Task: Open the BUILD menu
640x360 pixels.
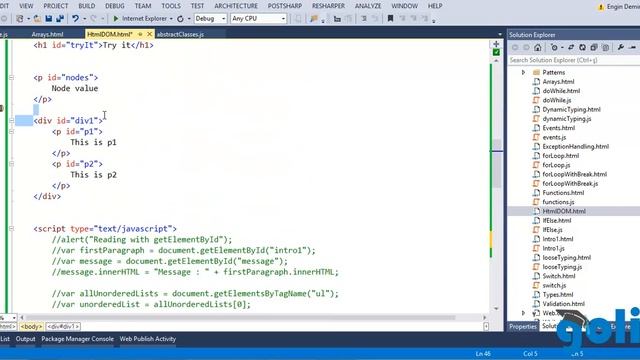Action: [x=87, y=6]
